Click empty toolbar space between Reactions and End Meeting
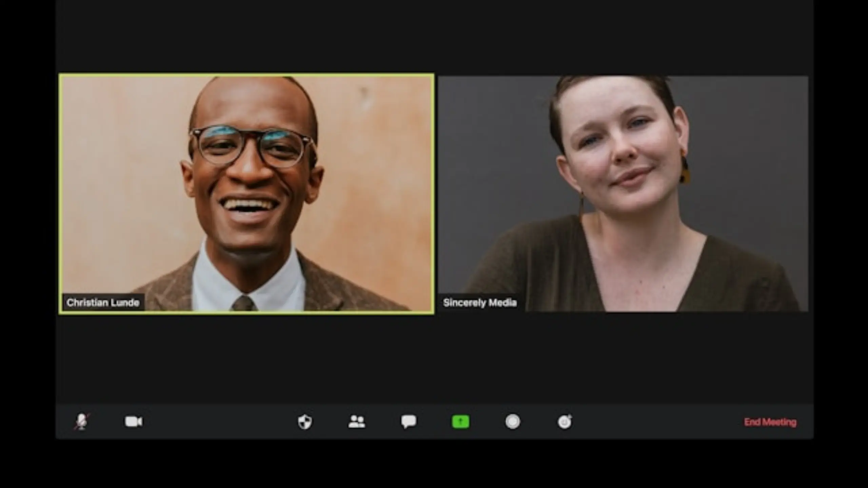Image resolution: width=868 pixels, height=488 pixels. tap(658, 422)
